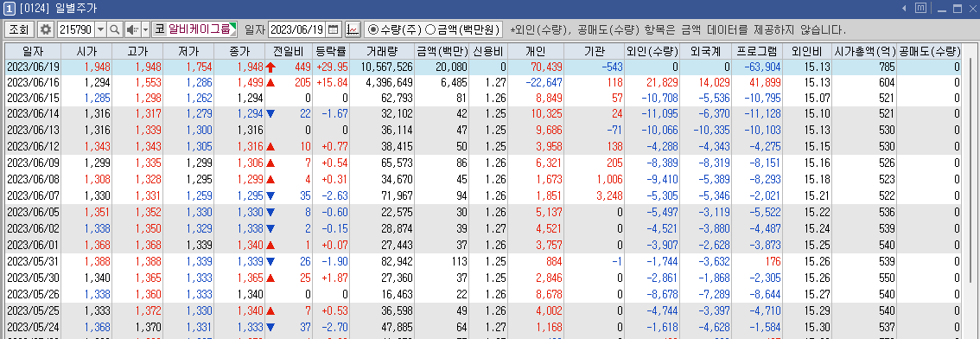Expand the stock code dropdown arrow
980x339 pixels.
pyautogui.click(x=100, y=29)
